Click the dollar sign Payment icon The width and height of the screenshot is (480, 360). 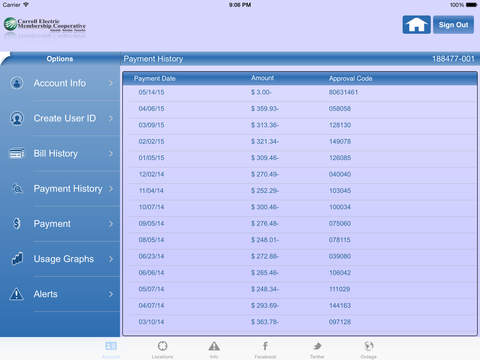pos(17,224)
